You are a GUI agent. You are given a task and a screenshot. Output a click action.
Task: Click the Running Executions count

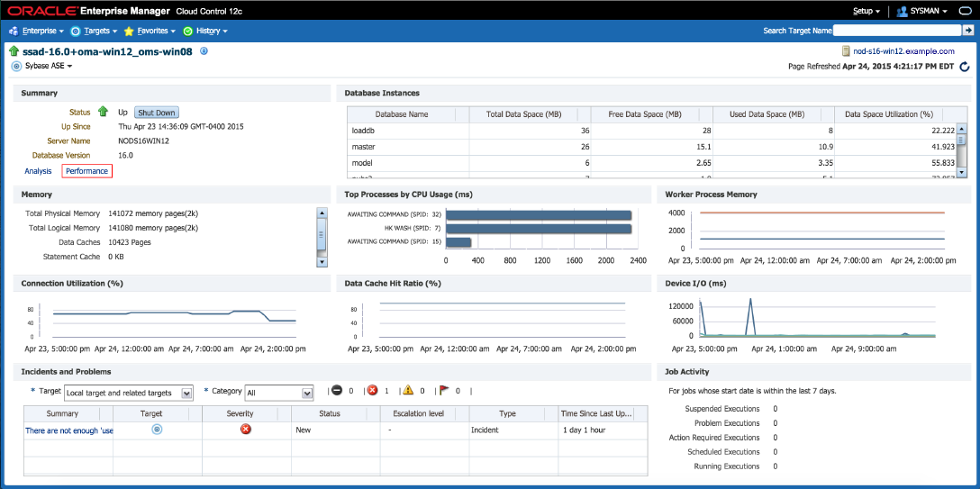tap(775, 466)
